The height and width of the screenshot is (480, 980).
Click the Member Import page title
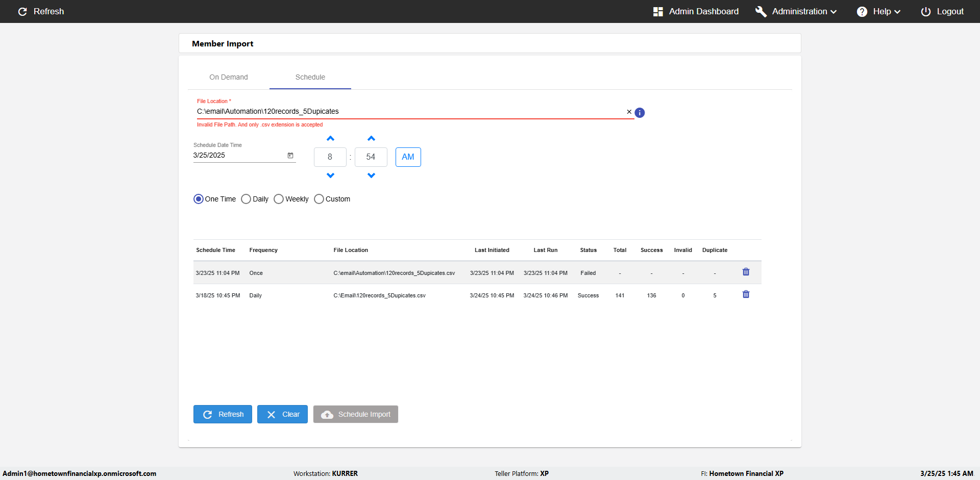pos(223,44)
